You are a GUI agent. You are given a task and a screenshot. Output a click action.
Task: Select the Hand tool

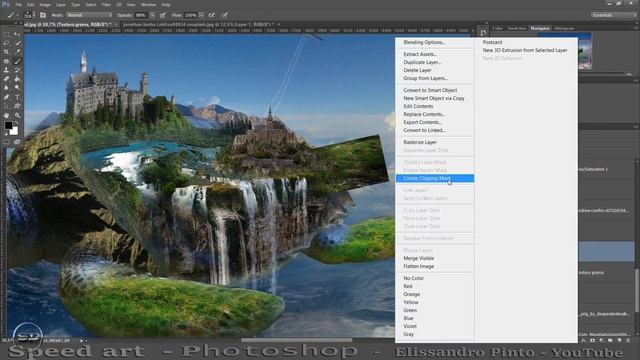click(x=6, y=116)
